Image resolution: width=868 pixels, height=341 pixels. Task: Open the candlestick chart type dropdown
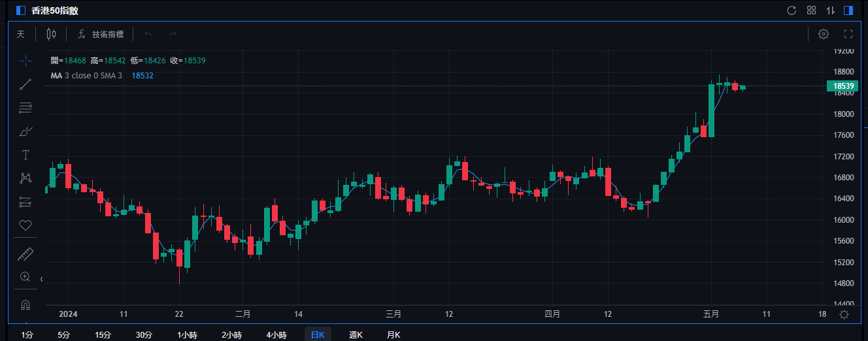(x=51, y=34)
